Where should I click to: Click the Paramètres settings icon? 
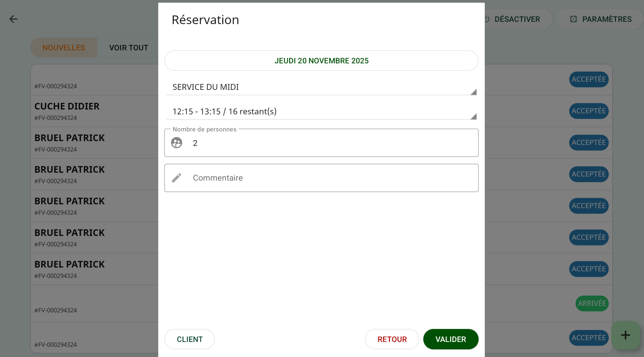[573, 19]
